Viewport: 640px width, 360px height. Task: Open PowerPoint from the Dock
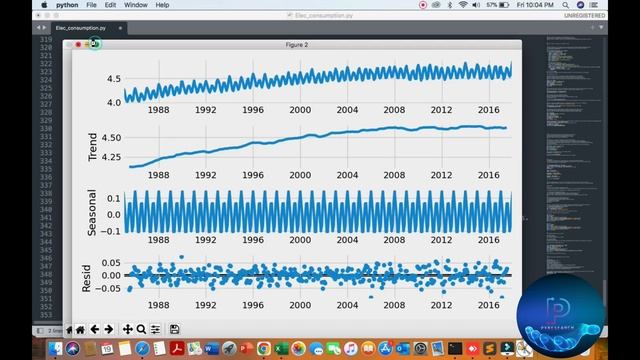coord(246,349)
